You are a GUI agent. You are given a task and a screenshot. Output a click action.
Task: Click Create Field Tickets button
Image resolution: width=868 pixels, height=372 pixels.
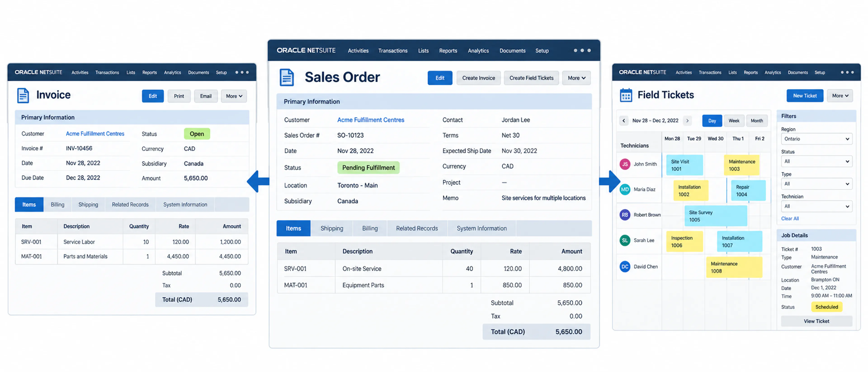[531, 78]
